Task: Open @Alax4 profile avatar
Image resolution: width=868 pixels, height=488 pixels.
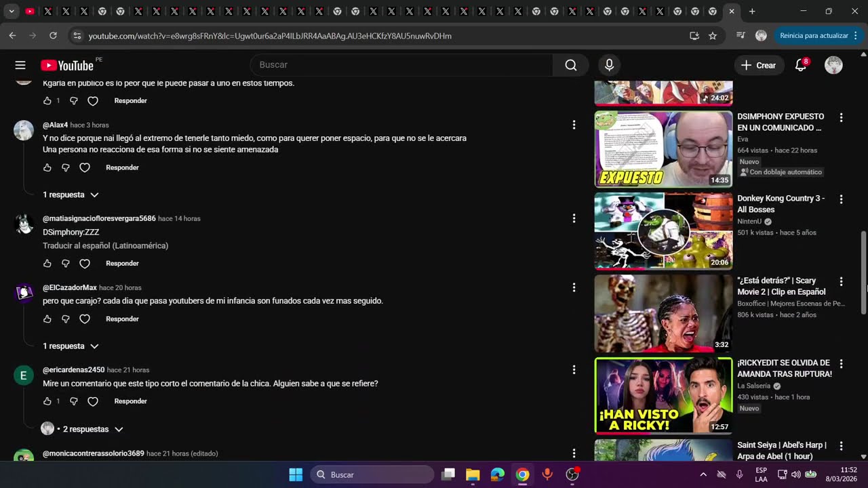Action: click(x=24, y=130)
